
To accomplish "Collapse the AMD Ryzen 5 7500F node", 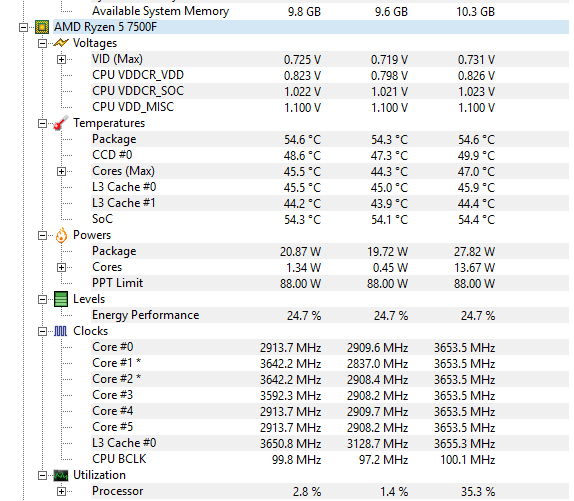I will point(23,27).
